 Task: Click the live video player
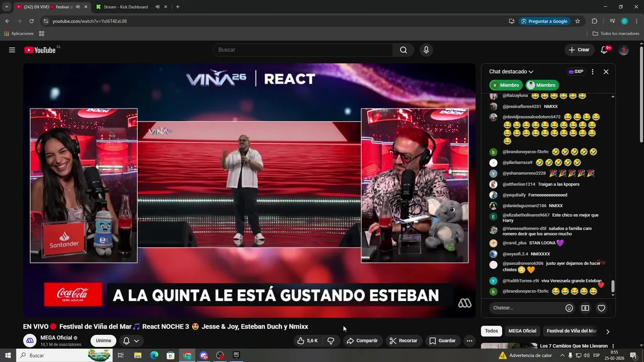click(249, 190)
